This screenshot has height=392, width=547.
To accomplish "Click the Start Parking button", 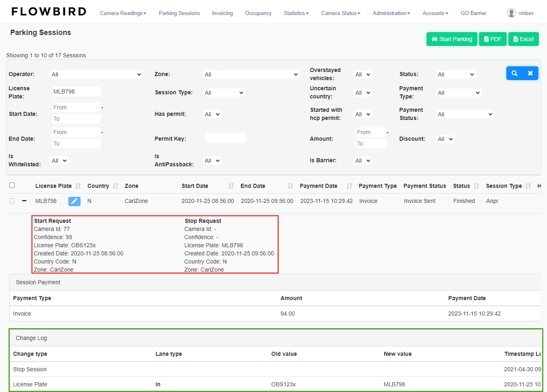I will tap(452, 39).
